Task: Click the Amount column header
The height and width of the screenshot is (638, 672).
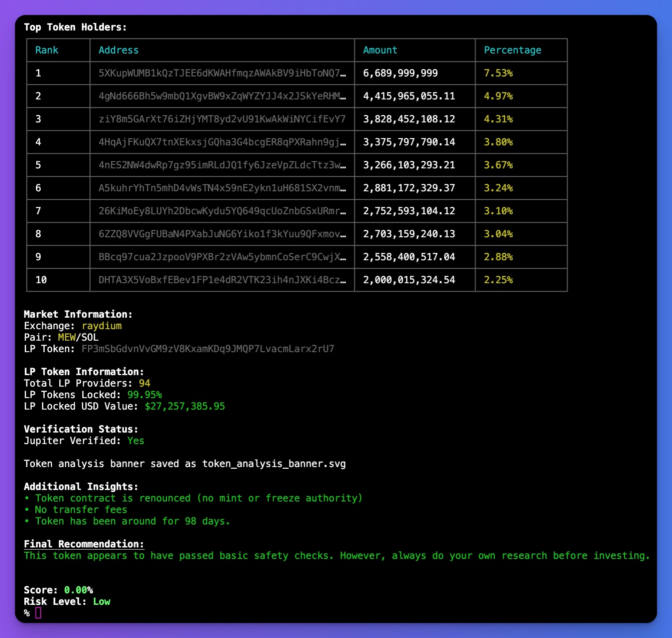Action: (x=380, y=50)
